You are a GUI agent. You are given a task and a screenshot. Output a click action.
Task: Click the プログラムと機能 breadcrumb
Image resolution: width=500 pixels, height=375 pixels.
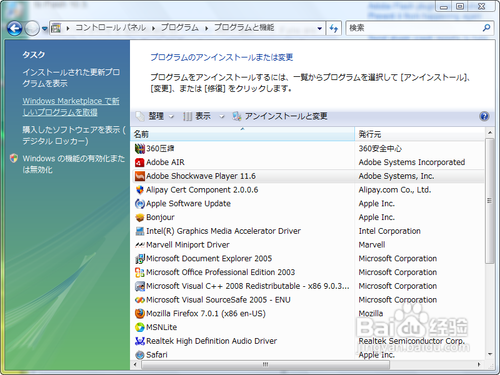click(x=244, y=28)
